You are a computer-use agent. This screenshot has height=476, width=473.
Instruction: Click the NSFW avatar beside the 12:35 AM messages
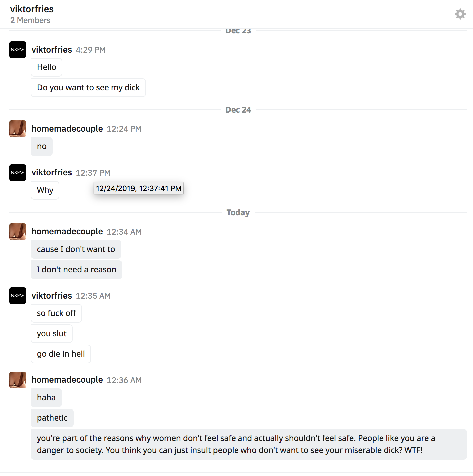click(x=17, y=296)
